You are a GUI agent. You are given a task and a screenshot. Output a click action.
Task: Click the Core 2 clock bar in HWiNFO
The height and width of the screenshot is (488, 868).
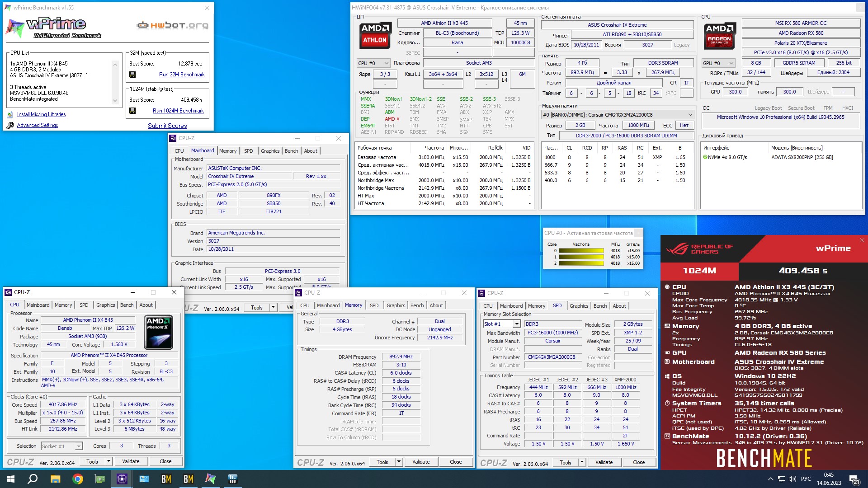tap(581, 263)
